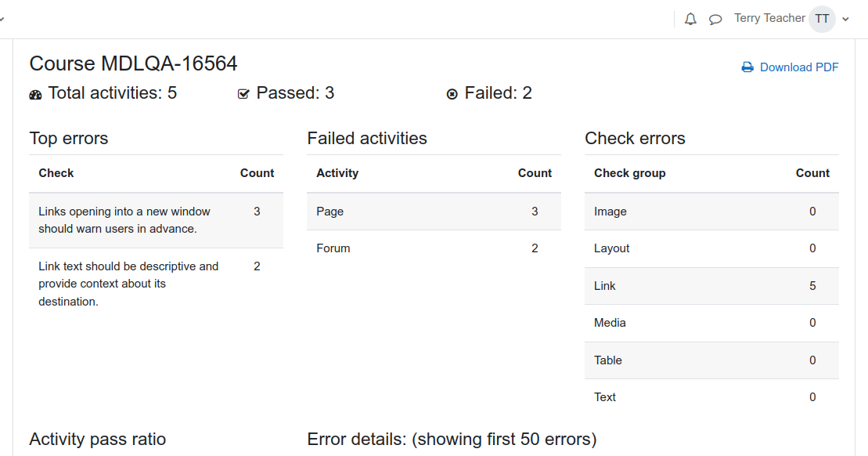
Task: Open the Terry Teacher account menu
Action: click(769, 18)
